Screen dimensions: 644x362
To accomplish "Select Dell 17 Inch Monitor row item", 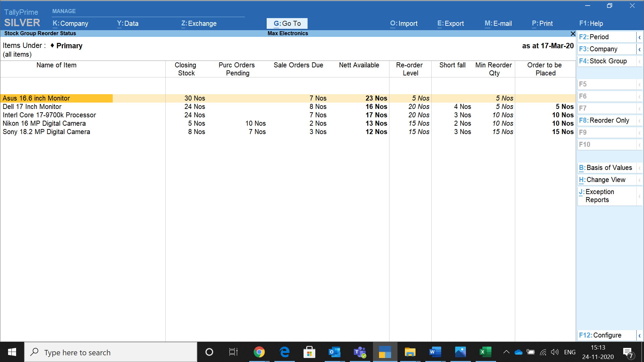I will tap(56, 107).
